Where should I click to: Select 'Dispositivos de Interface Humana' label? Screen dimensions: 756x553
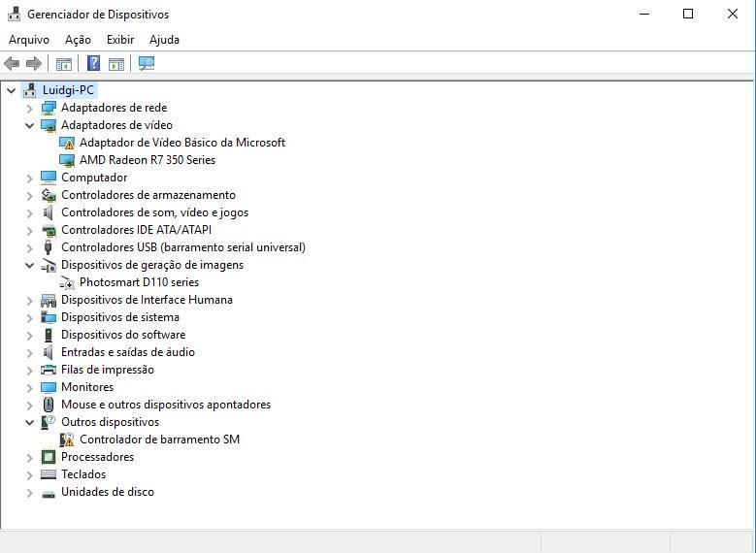(147, 300)
